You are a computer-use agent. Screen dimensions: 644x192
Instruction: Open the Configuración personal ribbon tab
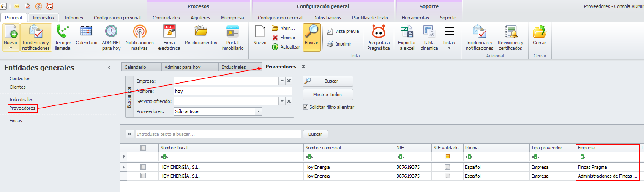[117, 18]
